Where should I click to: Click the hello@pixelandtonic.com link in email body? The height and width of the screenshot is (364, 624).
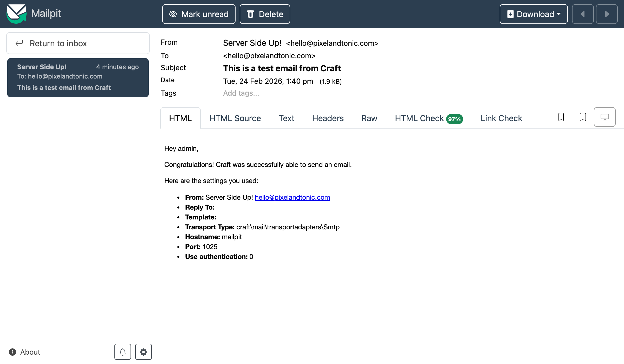click(x=292, y=197)
